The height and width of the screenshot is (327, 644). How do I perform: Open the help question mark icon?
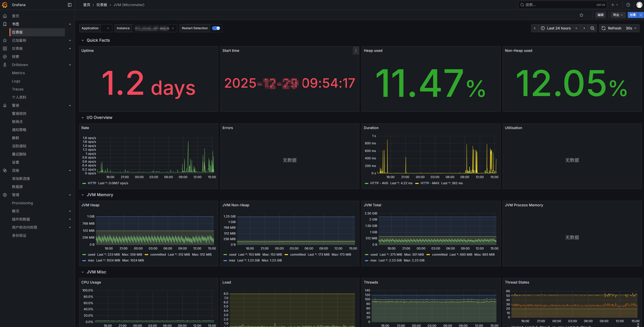point(628,5)
